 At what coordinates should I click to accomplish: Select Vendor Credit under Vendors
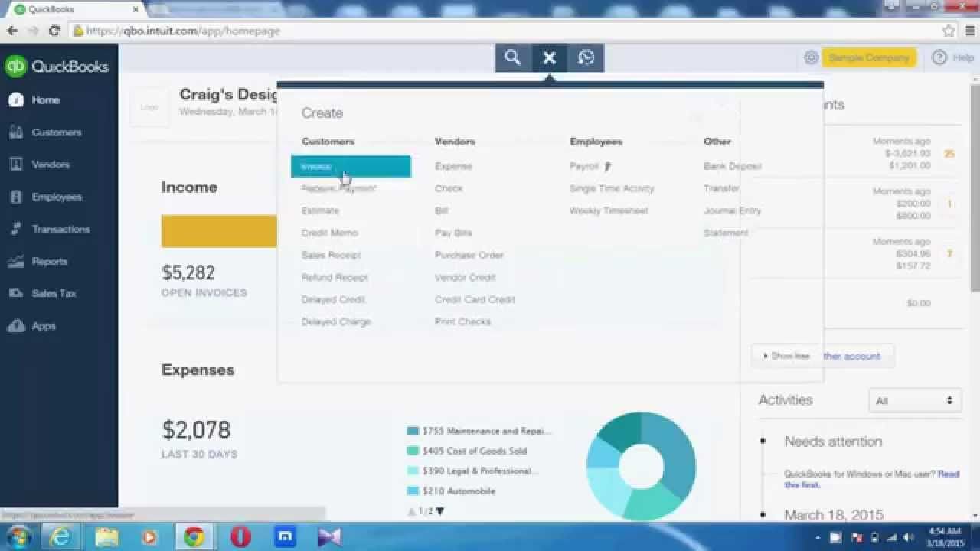(465, 277)
